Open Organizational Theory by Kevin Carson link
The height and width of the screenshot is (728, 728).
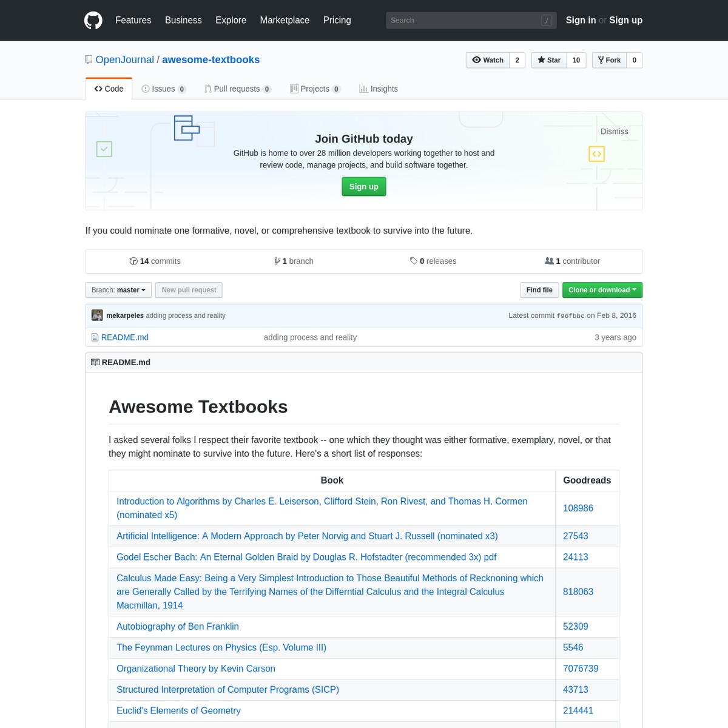[196, 669]
